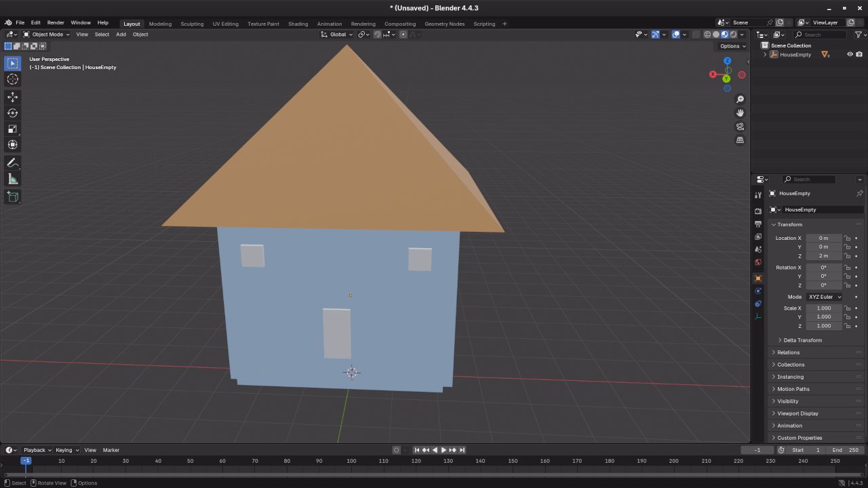Image resolution: width=868 pixels, height=488 pixels.
Task: Expand the Delta Transform panel
Action: pos(802,340)
